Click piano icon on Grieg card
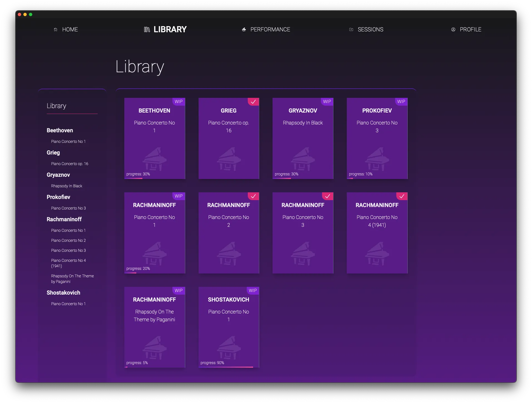This screenshot has width=532, height=403. [229, 159]
